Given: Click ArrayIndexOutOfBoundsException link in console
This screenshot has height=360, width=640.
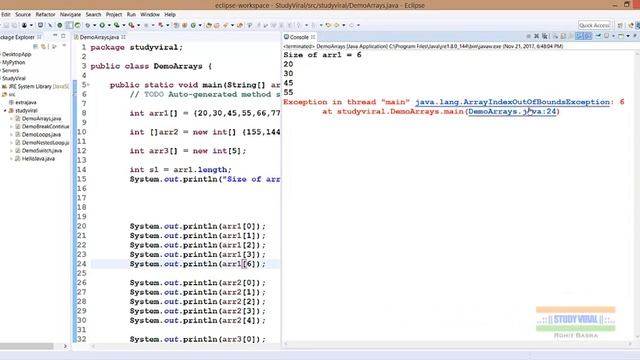Looking at the screenshot, I should tap(512, 102).
